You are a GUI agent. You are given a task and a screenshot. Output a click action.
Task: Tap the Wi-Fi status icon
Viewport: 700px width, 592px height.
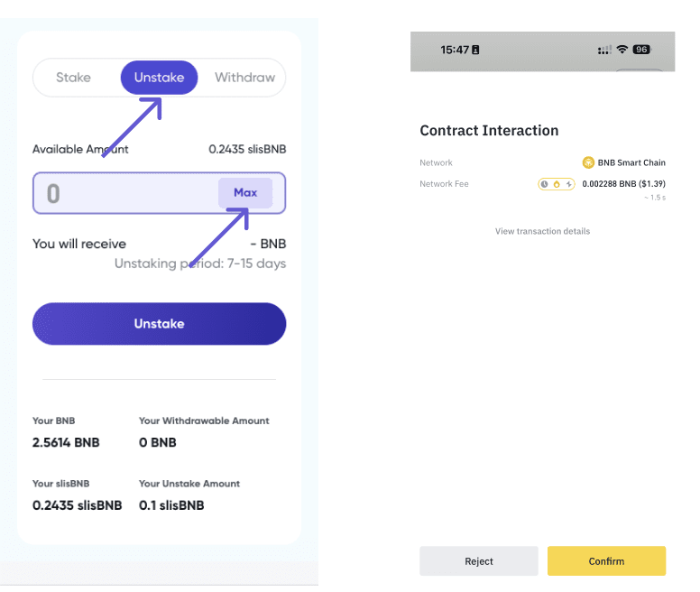click(x=622, y=50)
